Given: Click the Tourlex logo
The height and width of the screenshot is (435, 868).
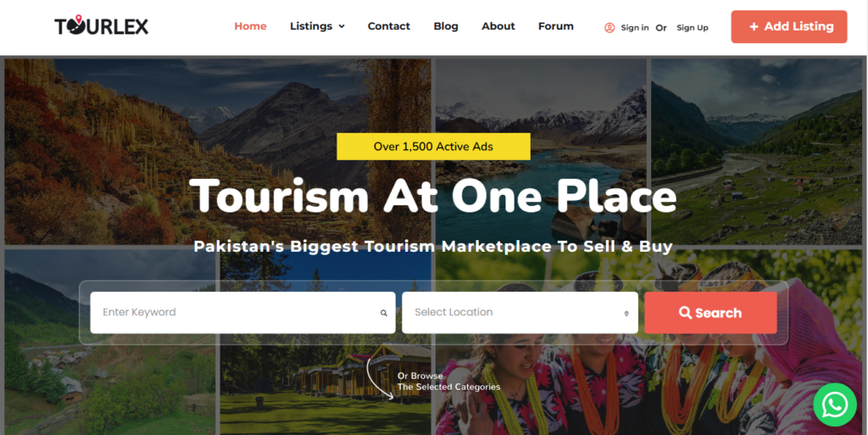Looking at the screenshot, I should point(102,26).
